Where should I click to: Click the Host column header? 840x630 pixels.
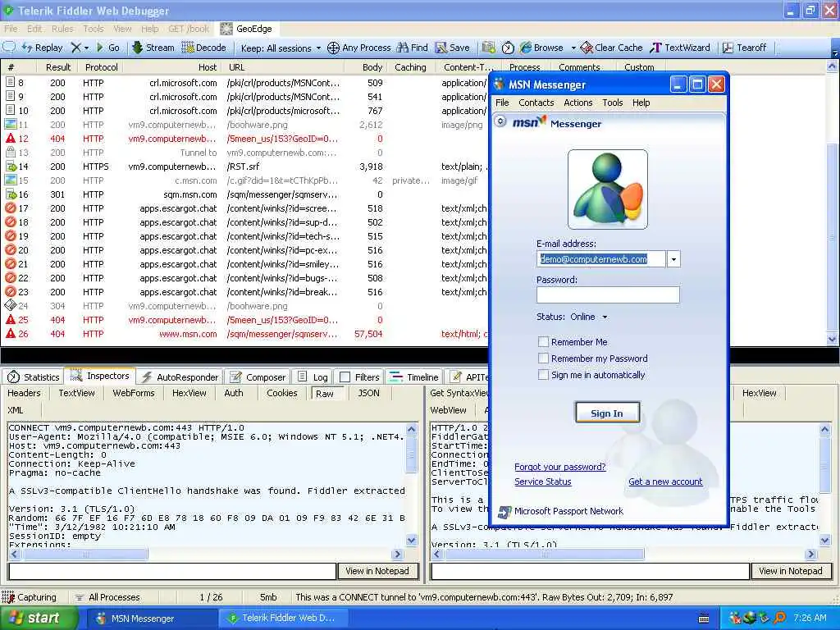(x=208, y=67)
